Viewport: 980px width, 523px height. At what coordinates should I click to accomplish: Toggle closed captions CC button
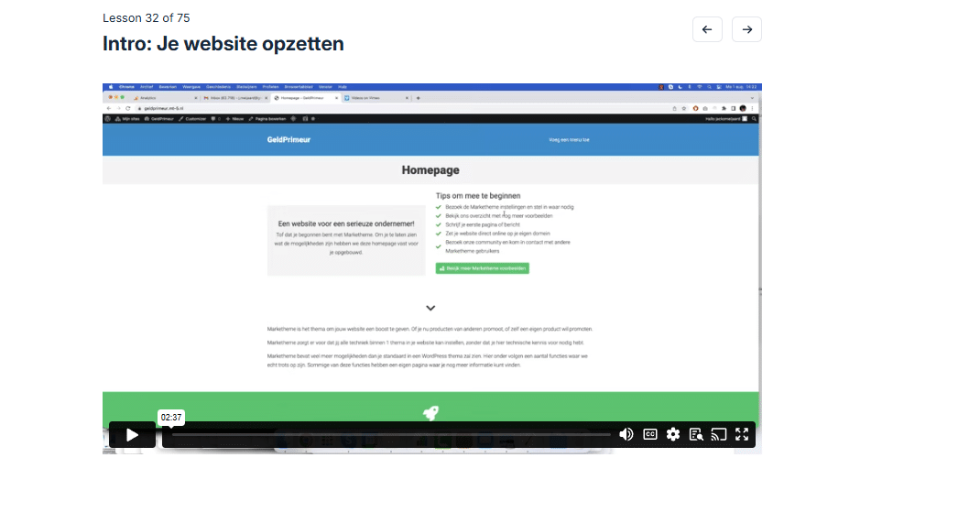650,434
